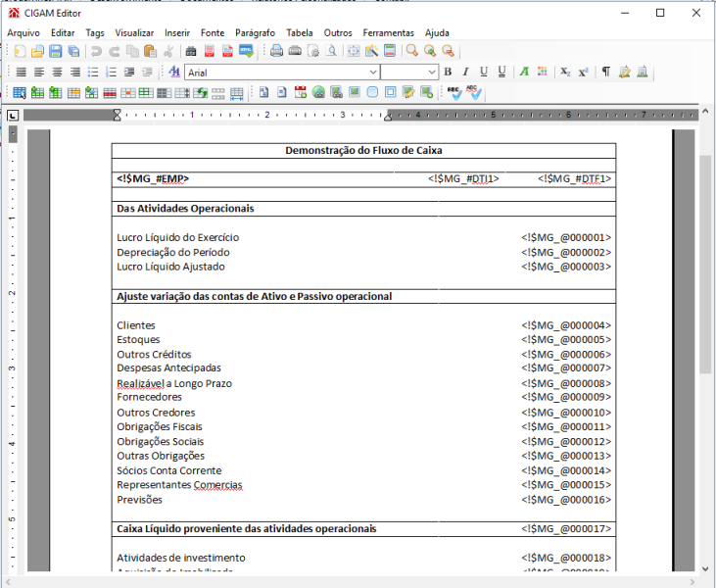Insert a bulleted list
The width and height of the screenshot is (716, 588).
pyautogui.click(x=93, y=73)
